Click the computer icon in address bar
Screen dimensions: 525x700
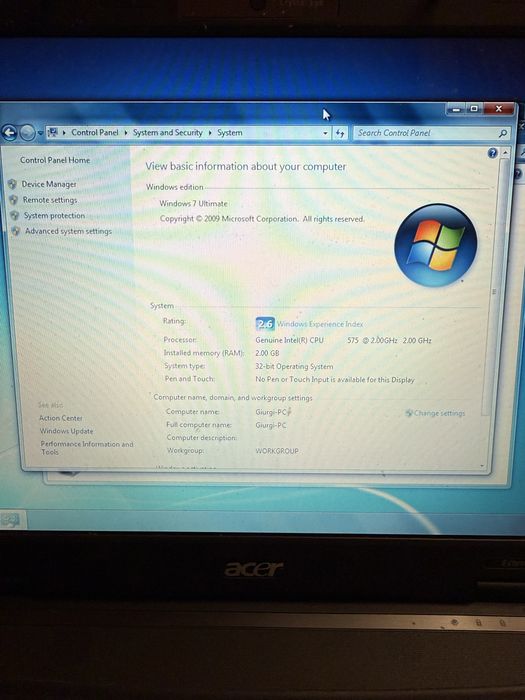53,132
